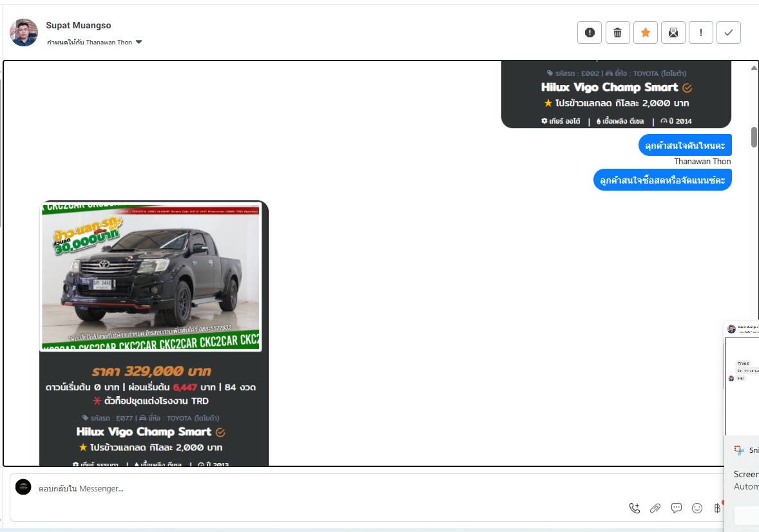Click the blue 'ลูกค้าสนใจซื้อสดหรือจัดแนนซ์คะ' message bubble
The height and width of the screenshot is (532, 759).
(662, 180)
